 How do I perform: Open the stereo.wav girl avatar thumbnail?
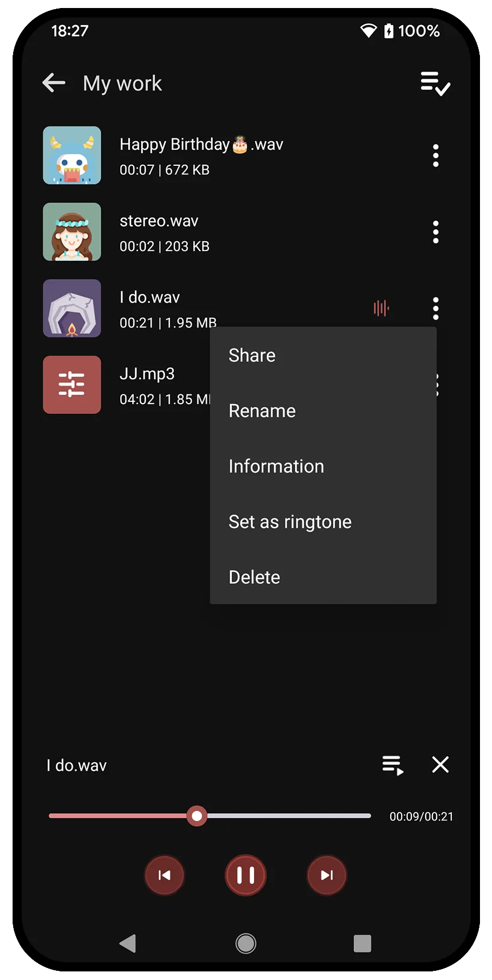pos(72,232)
